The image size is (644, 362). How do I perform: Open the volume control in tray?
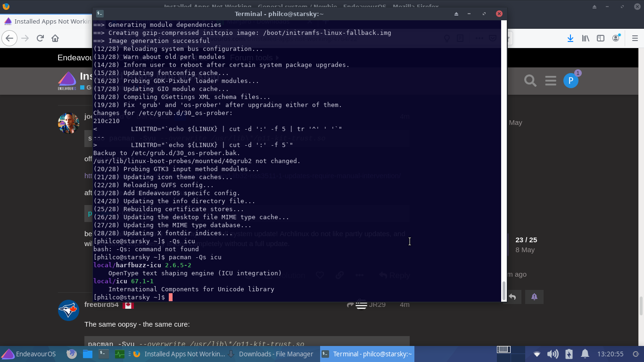tap(553, 354)
